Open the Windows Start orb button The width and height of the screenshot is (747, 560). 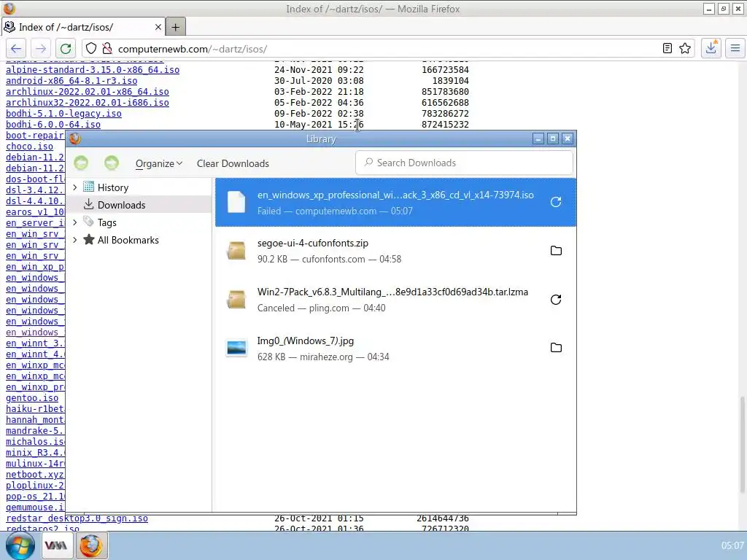[20, 545]
